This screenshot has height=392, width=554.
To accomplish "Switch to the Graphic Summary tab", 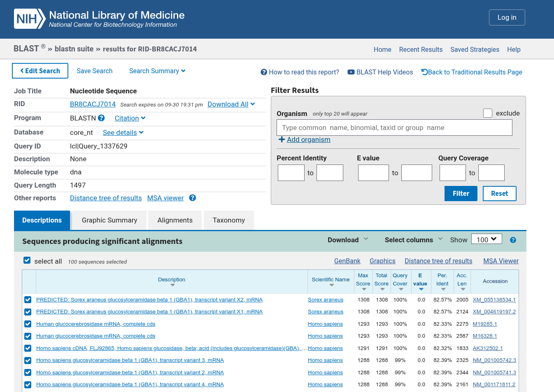I will (x=109, y=220).
